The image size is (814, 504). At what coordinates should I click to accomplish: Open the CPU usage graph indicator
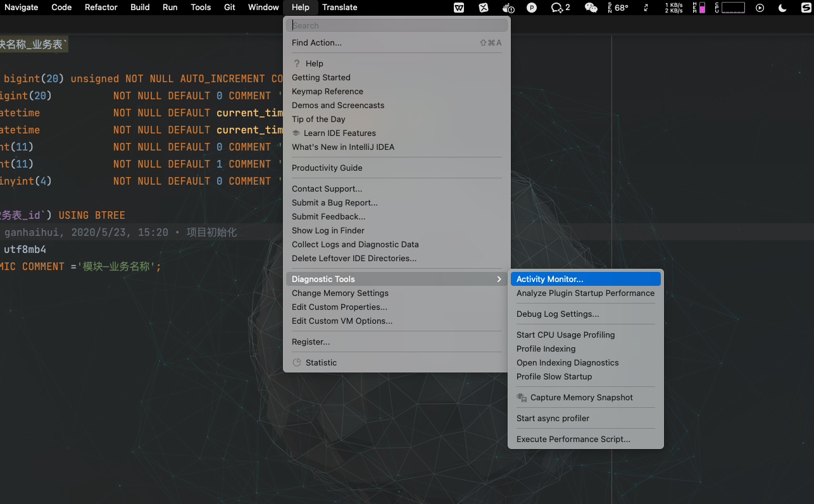729,8
